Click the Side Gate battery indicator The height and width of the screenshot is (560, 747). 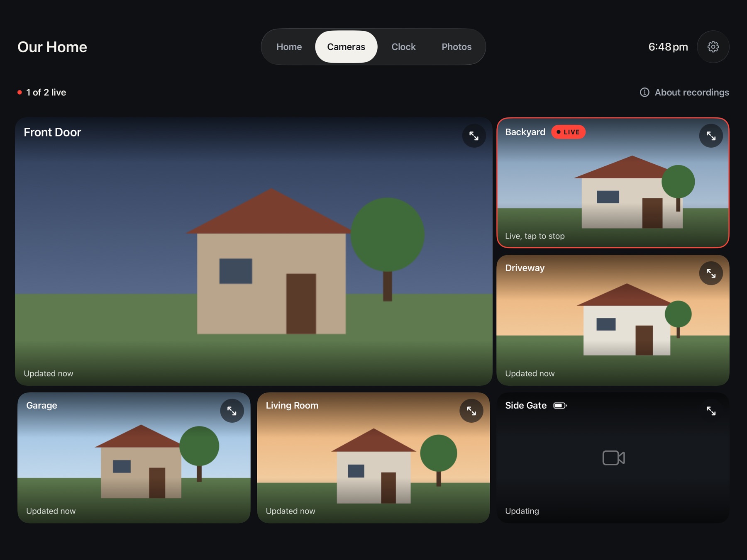tap(560, 405)
